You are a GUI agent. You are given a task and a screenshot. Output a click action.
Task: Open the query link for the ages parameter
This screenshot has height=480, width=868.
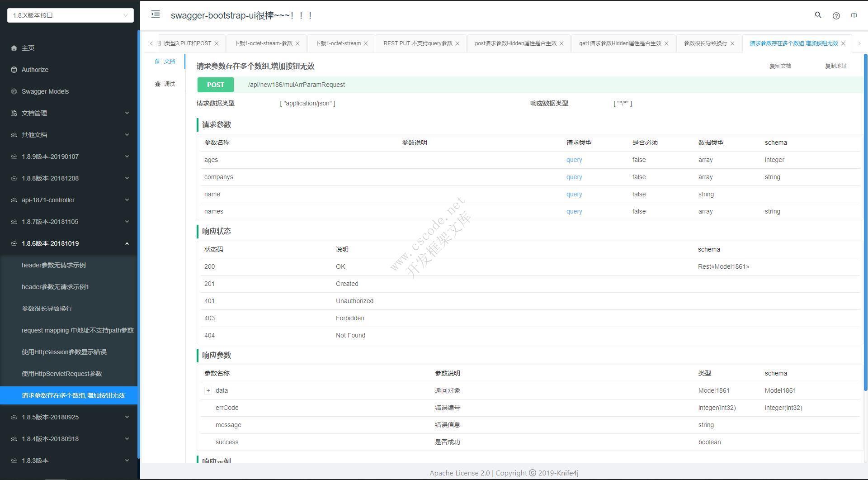[x=574, y=160]
